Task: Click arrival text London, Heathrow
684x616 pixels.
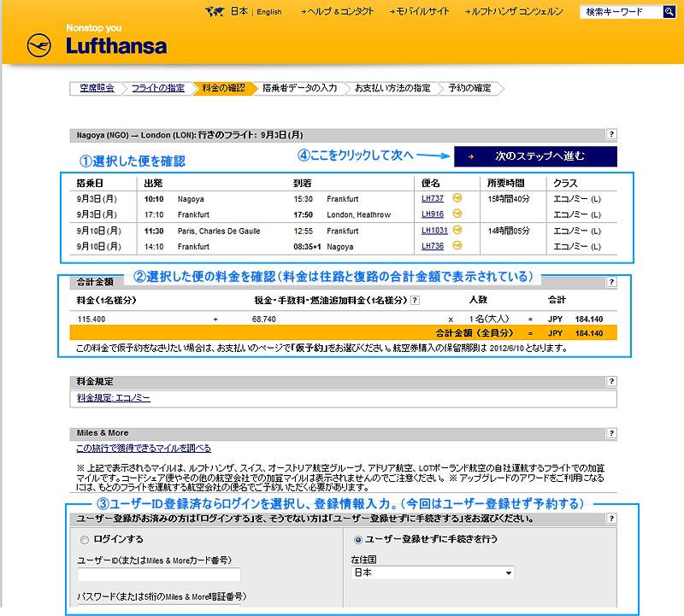Action: (x=358, y=214)
